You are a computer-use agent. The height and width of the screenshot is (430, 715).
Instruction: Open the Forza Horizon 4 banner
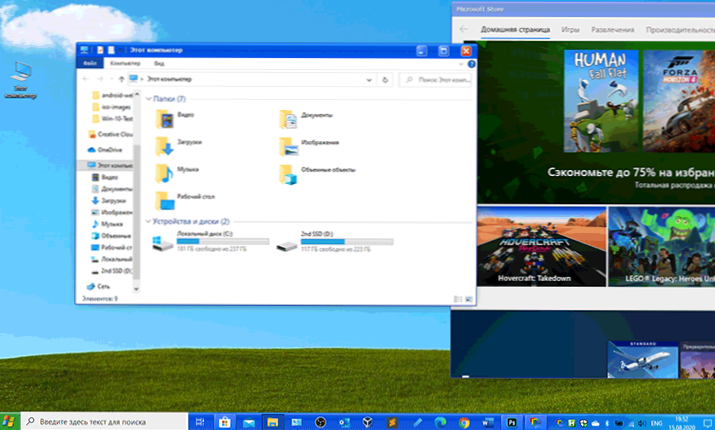click(x=679, y=101)
